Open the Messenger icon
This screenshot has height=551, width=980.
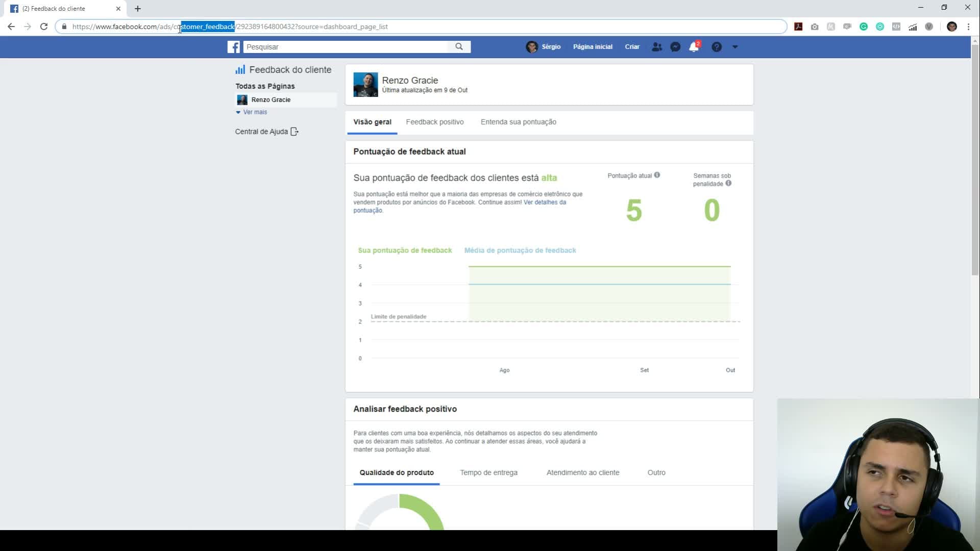point(675,47)
